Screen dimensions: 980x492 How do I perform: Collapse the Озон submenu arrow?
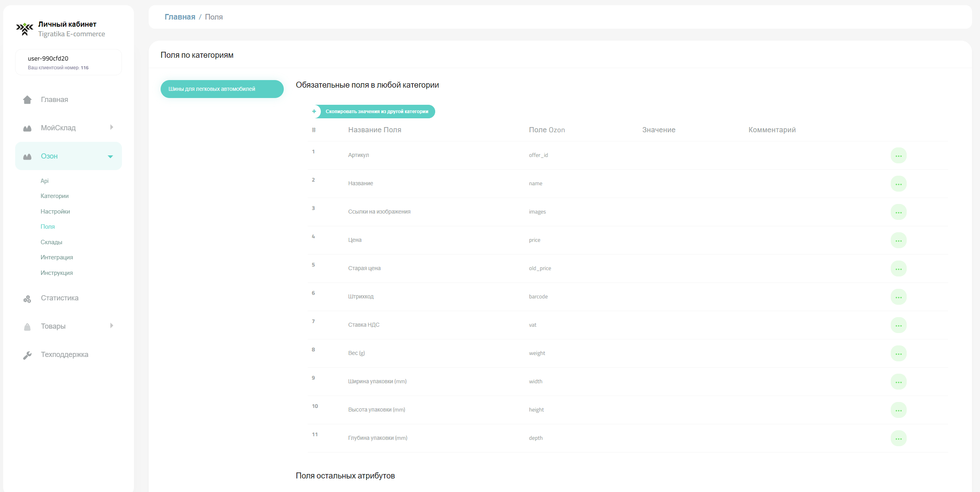click(x=110, y=157)
